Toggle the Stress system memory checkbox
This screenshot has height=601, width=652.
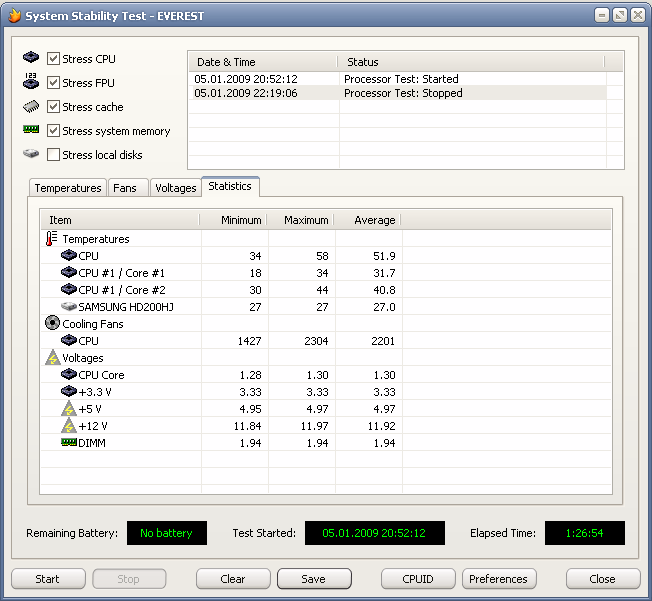point(54,131)
